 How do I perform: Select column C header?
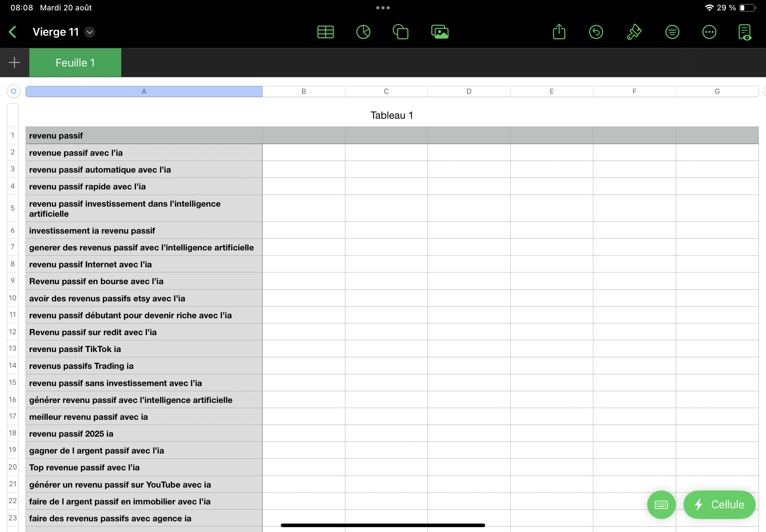click(x=386, y=91)
